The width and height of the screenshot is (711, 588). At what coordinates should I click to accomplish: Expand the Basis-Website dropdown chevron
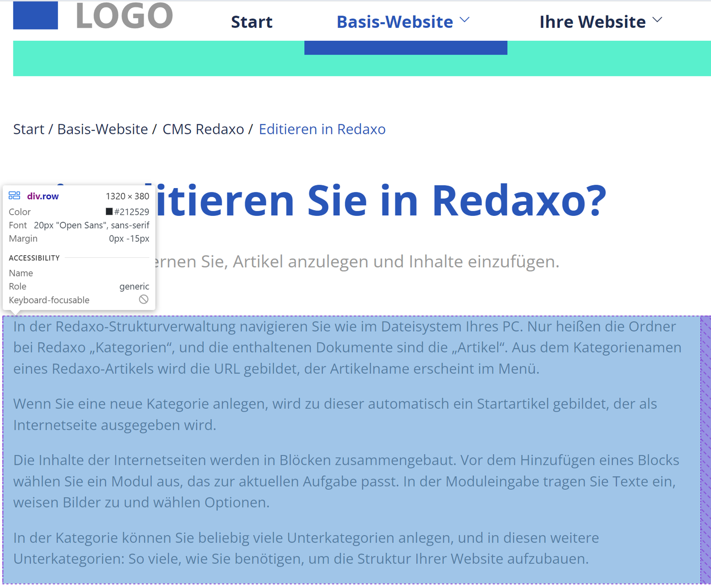[465, 20]
